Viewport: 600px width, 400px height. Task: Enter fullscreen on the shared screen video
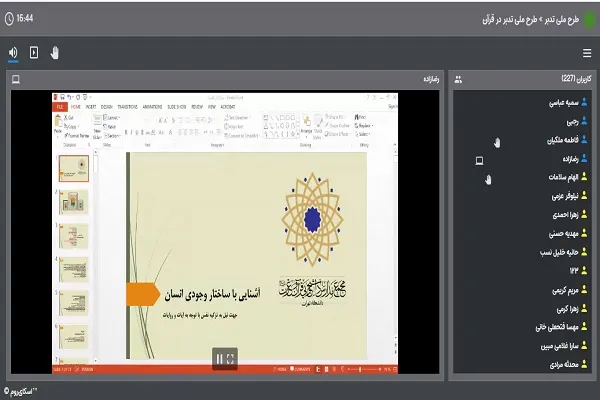click(x=230, y=359)
